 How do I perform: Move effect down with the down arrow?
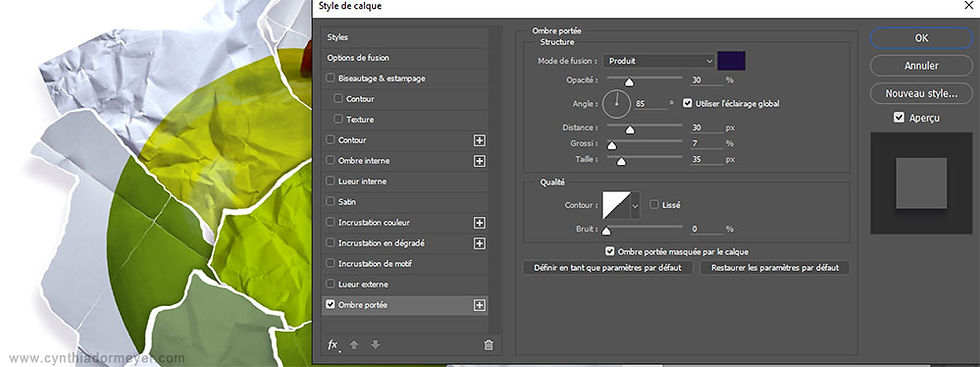point(375,345)
